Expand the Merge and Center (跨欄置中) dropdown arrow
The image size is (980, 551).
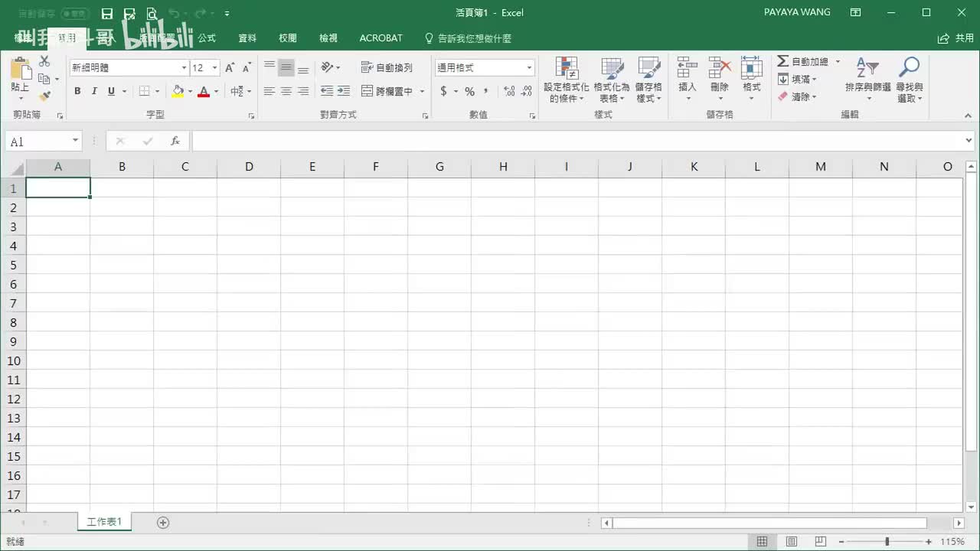(422, 91)
